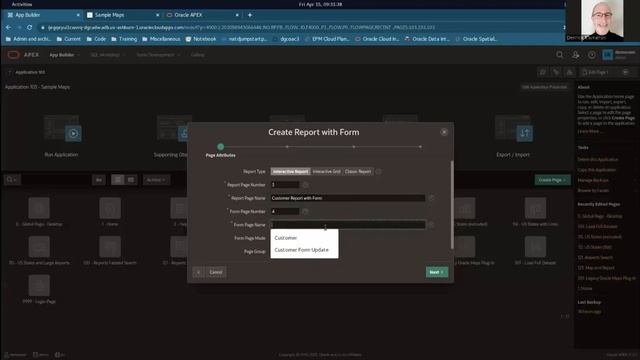
Task: Click the browser address bar
Action: [x=298, y=27]
